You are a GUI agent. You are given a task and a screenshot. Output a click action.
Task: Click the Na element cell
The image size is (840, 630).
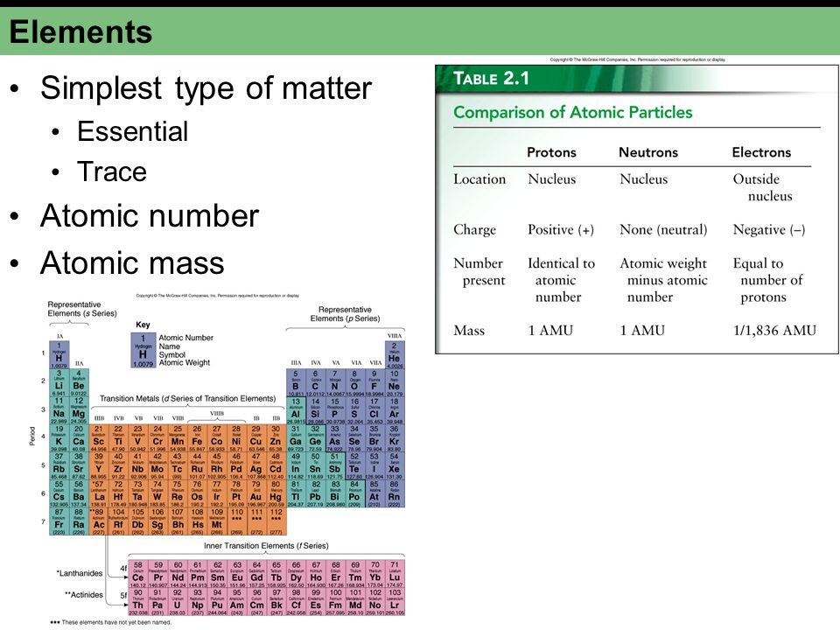click(59, 410)
